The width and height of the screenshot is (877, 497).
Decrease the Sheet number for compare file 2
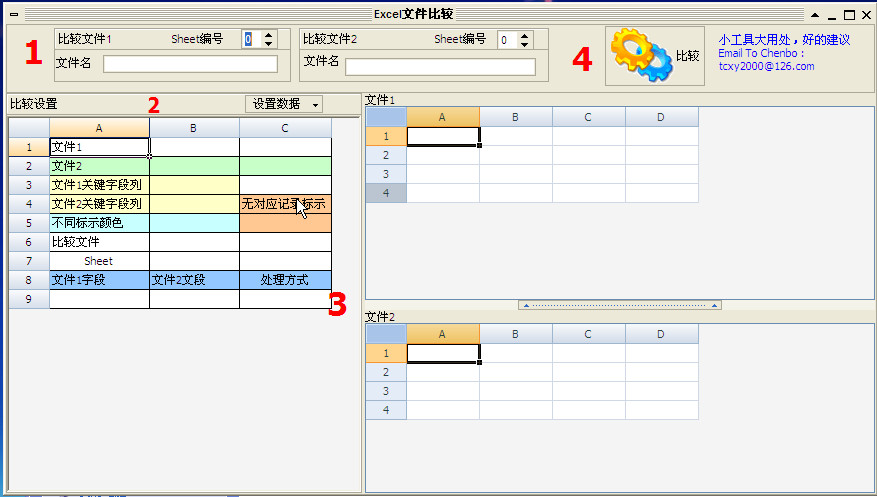point(525,44)
